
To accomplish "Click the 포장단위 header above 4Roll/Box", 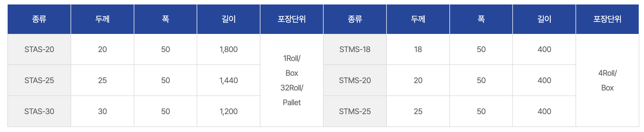I will (607, 19).
